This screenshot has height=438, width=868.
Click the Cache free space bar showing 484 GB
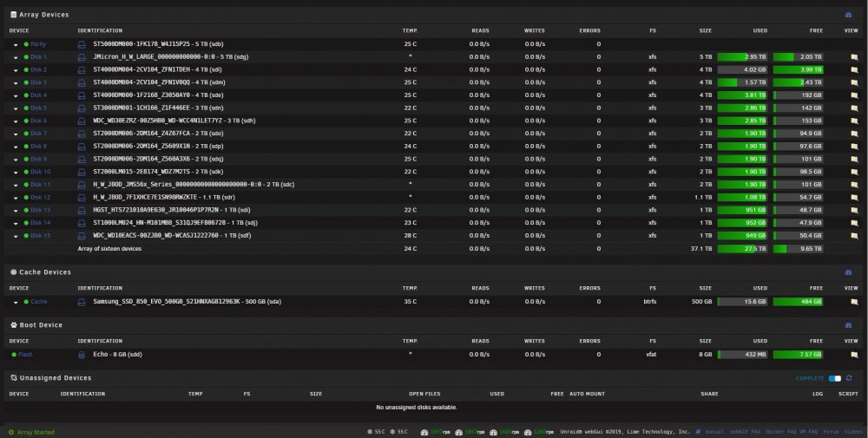coord(798,302)
